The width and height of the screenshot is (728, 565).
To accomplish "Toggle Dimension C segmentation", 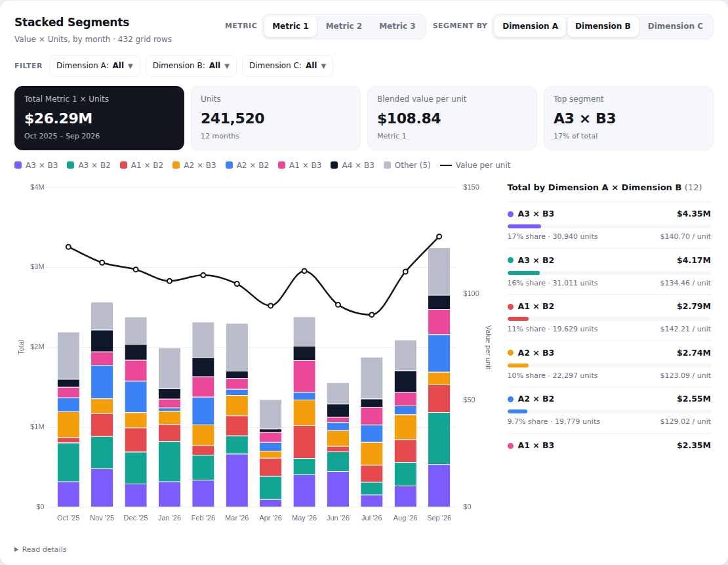I will [x=675, y=26].
